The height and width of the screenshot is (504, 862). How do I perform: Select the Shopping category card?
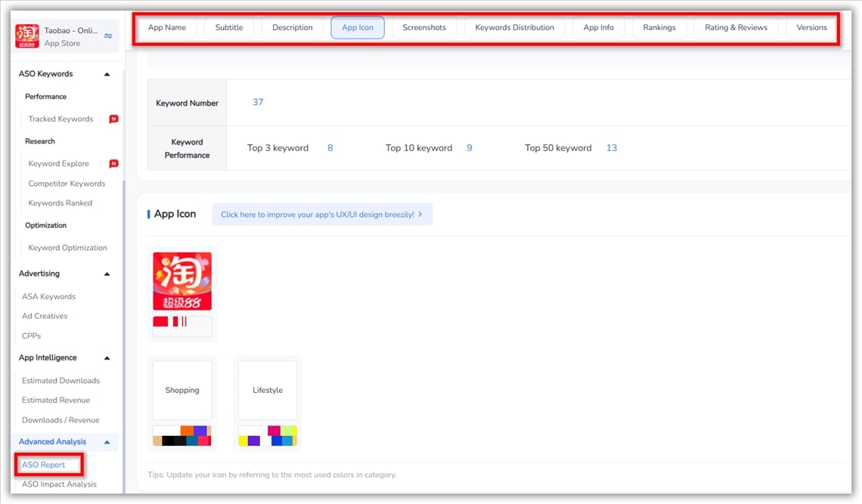click(182, 391)
